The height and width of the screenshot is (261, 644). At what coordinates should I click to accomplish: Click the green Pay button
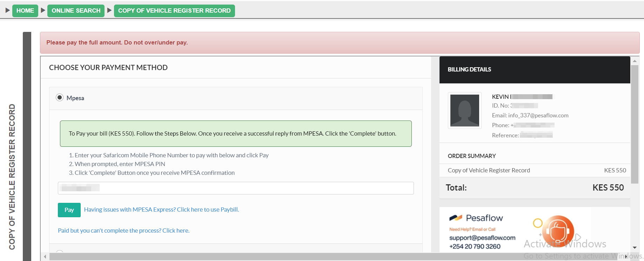[x=69, y=210]
